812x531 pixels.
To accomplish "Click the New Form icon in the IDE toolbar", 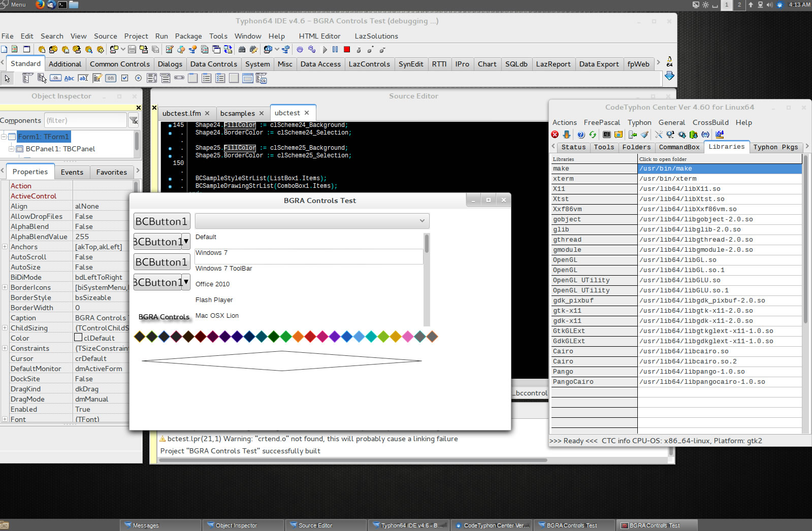I will coord(27,49).
